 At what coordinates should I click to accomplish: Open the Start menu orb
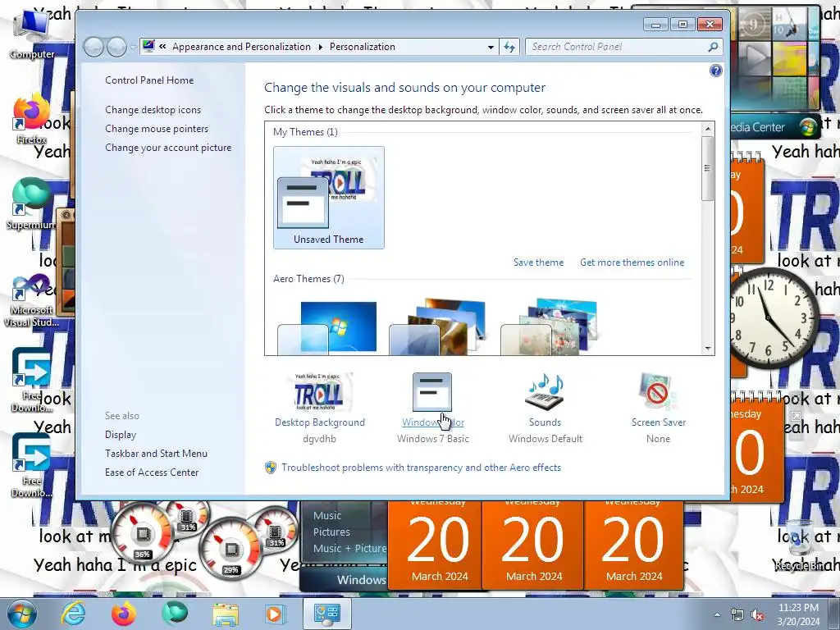(x=21, y=614)
